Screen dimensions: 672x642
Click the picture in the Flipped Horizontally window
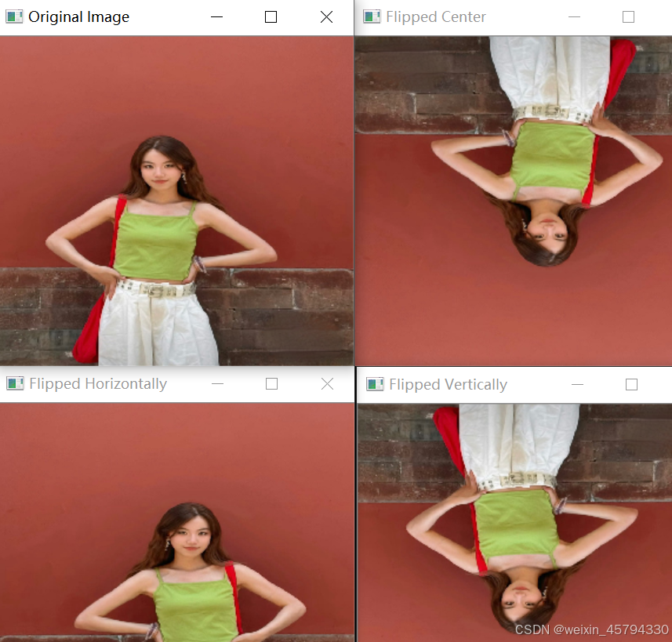[x=177, y=522]
